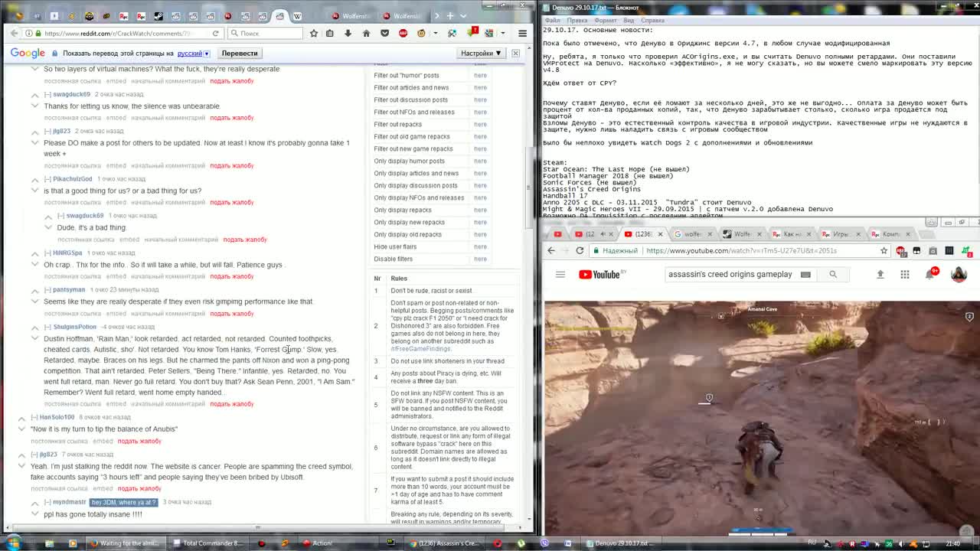Click the YouTube search magnifier button
The height and width of the screenshot is (551, 980).
coord(833,274)
